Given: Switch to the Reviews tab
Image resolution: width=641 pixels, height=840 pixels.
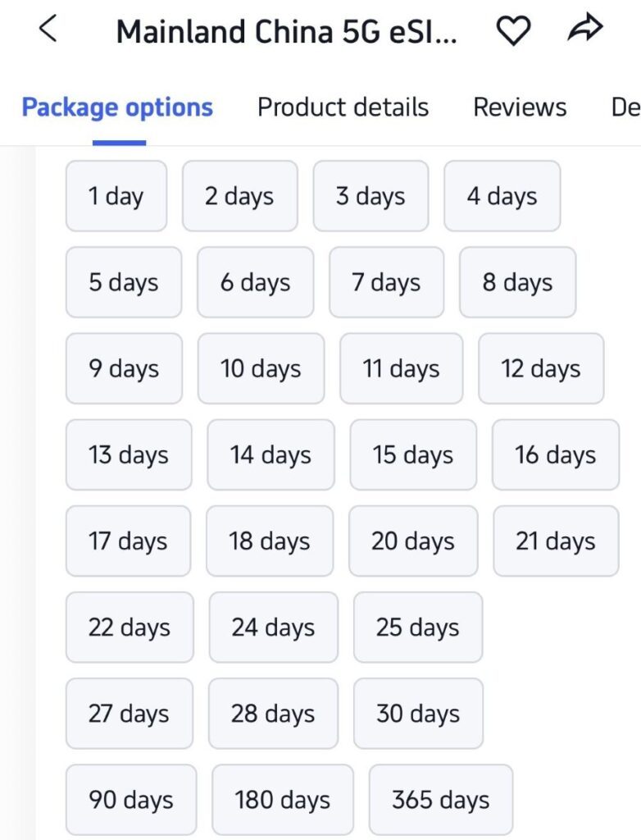Looking at the screenshot, I should tap(520, 107).
